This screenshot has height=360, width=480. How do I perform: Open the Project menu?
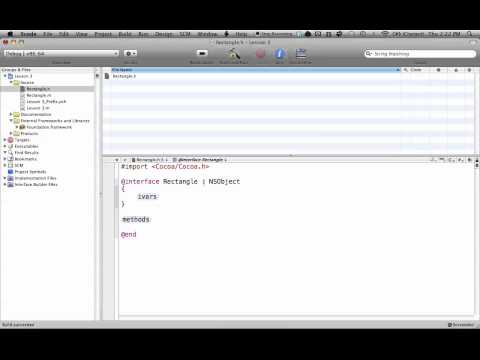pos(103,34)
